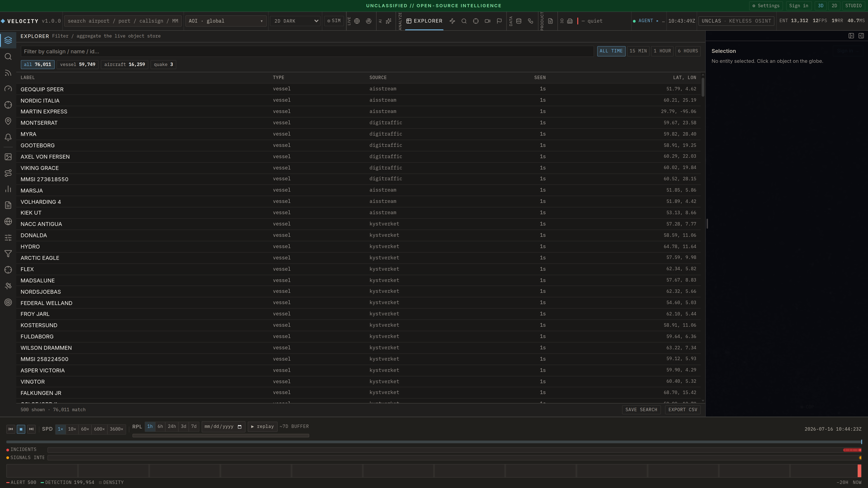
Task: Open the globe sidebar icon
Action: pyautogui.click(x=8, y=222)
